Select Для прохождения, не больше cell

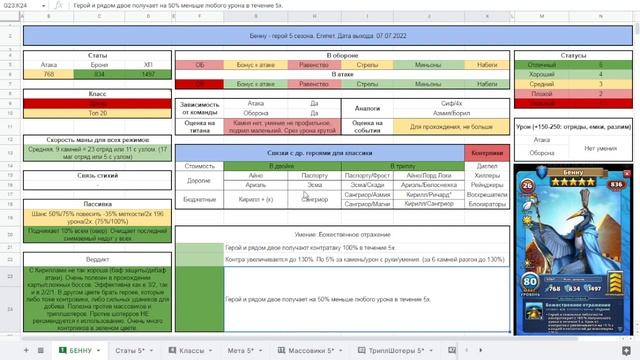(x=451, y=127)
